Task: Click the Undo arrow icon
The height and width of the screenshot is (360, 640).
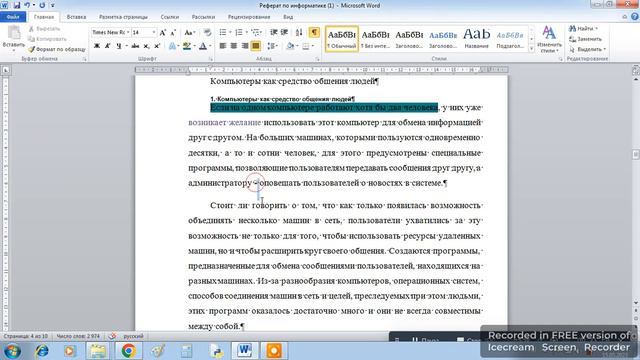Action: tap(27, 5)
